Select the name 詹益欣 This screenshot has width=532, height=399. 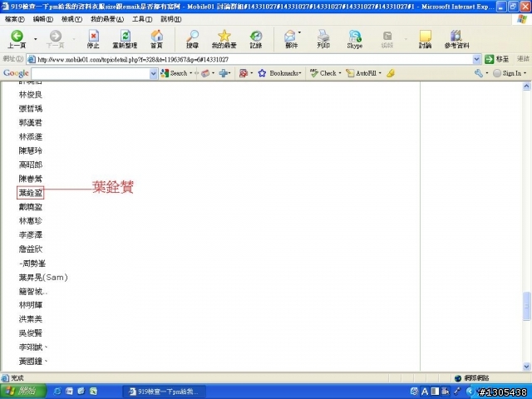tap(31, 249)
